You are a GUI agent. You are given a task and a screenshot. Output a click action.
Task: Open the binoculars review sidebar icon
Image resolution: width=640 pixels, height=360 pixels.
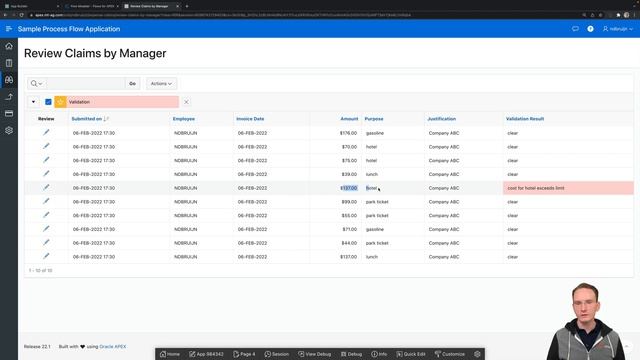point(9,80)
